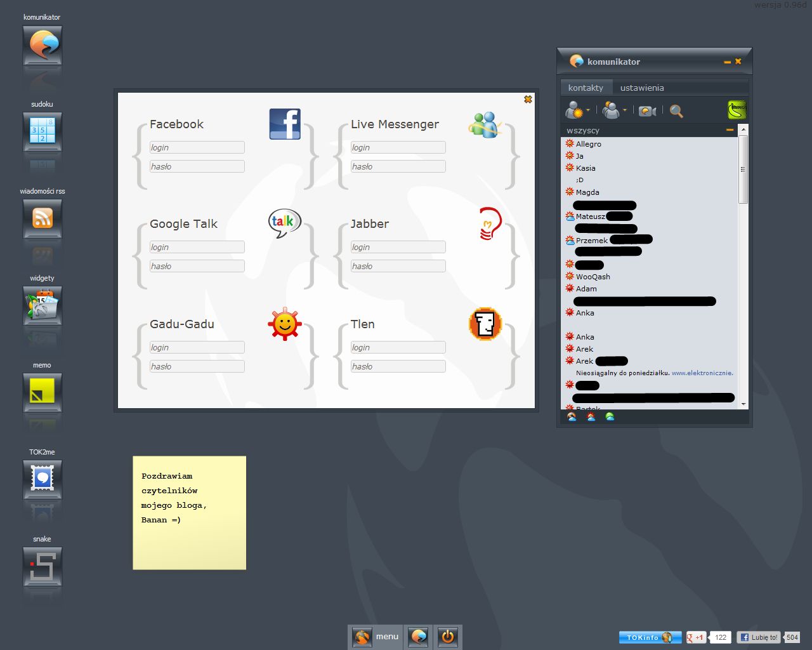Click the Tlen face logo
The height and width of the screenshot is (650, 812).
click(x=485, y=324)
